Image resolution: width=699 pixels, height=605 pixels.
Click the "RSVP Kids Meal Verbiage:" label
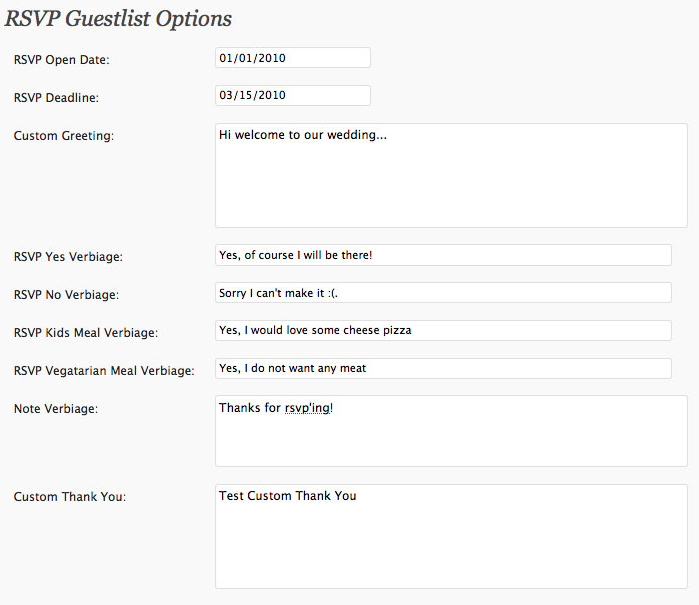click(86, 332)
